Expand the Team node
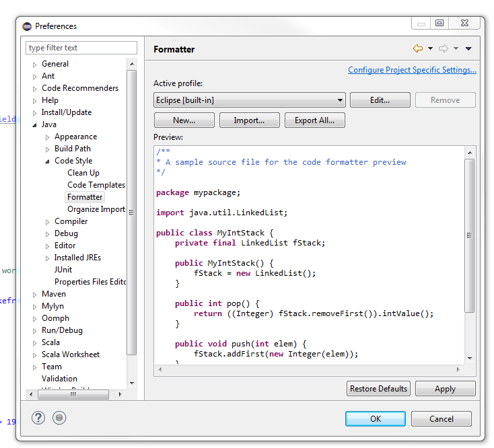Image resolution: width=494 pixels, height=448 pixels. 34,367
